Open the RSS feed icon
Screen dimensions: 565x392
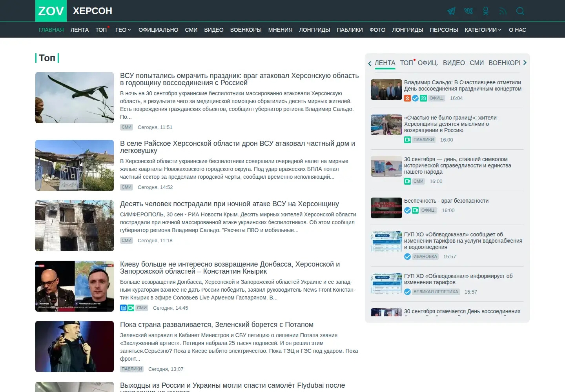click(503, 11)
